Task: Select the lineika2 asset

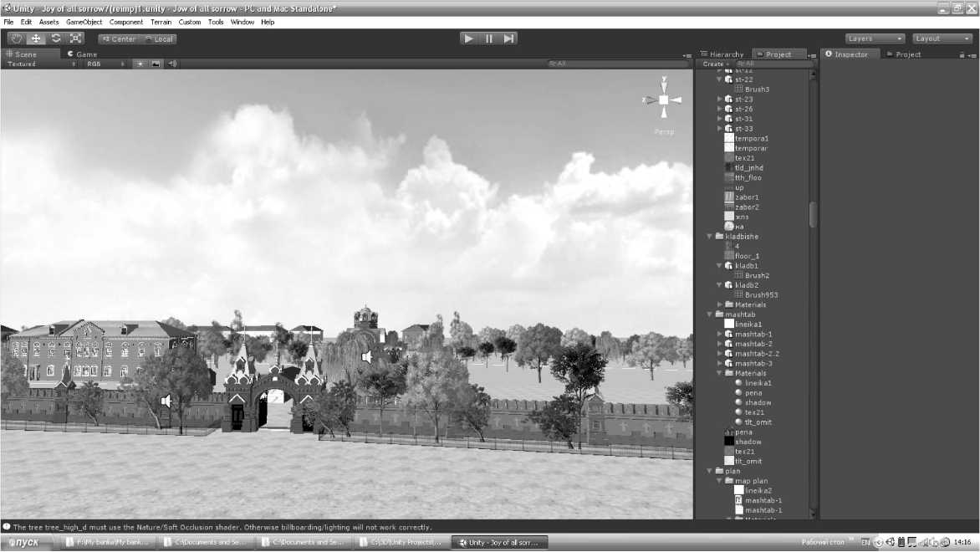Action: (753, 491)
